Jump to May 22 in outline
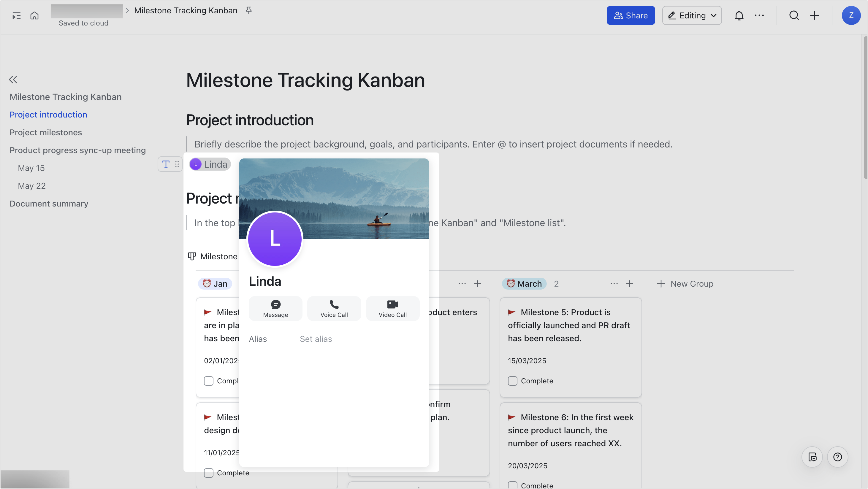Screen dimensions: 868x489 click(32, 186)
